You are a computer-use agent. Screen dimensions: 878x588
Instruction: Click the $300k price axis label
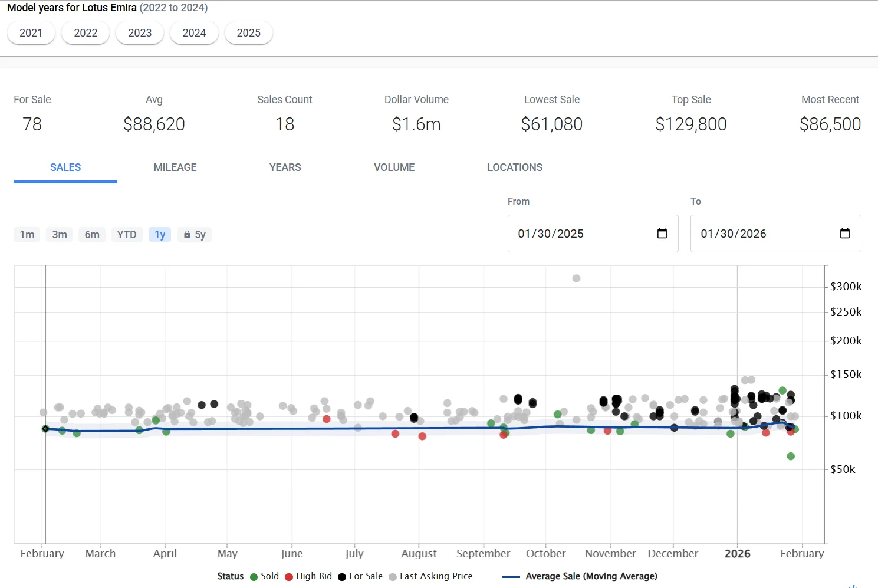[x=846, y=287]
